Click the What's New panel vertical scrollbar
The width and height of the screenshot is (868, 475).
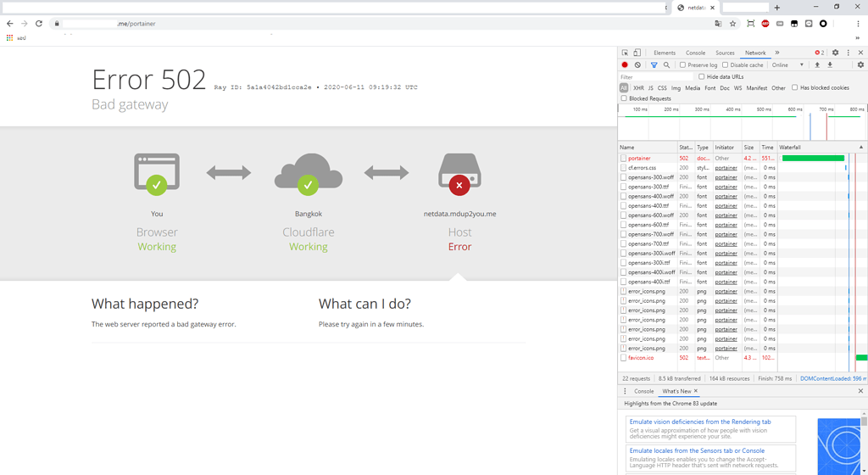(864, 443)
